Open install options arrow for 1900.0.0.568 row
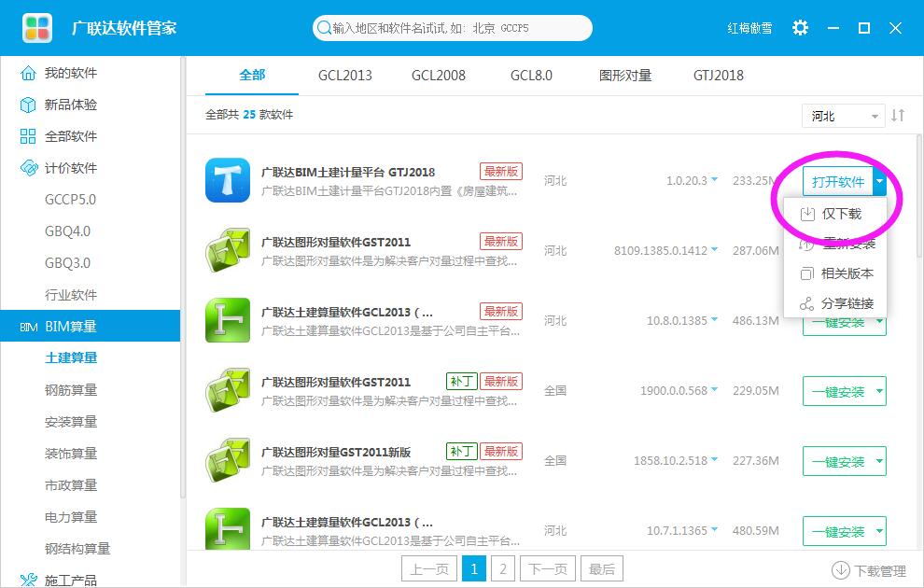924x588 pixels. [879, 391]
